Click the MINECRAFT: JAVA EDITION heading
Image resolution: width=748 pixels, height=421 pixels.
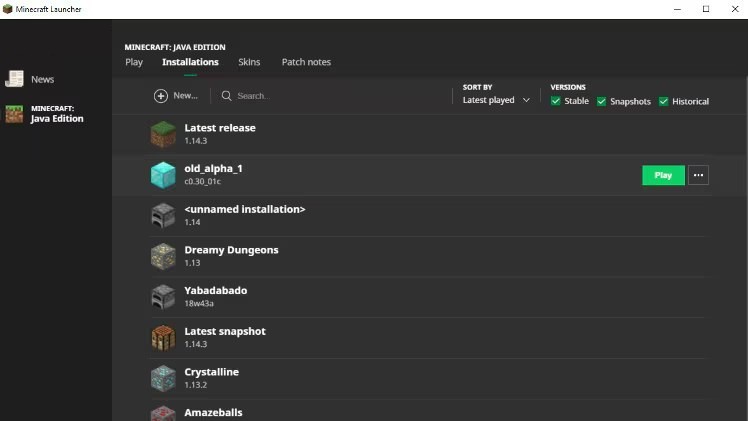coord(175,47)
